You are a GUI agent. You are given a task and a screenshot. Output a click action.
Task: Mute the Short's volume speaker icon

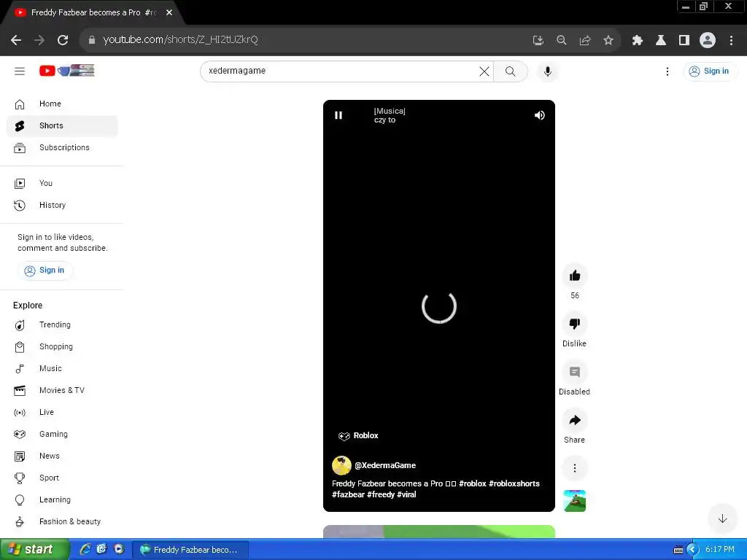point(539,115)
